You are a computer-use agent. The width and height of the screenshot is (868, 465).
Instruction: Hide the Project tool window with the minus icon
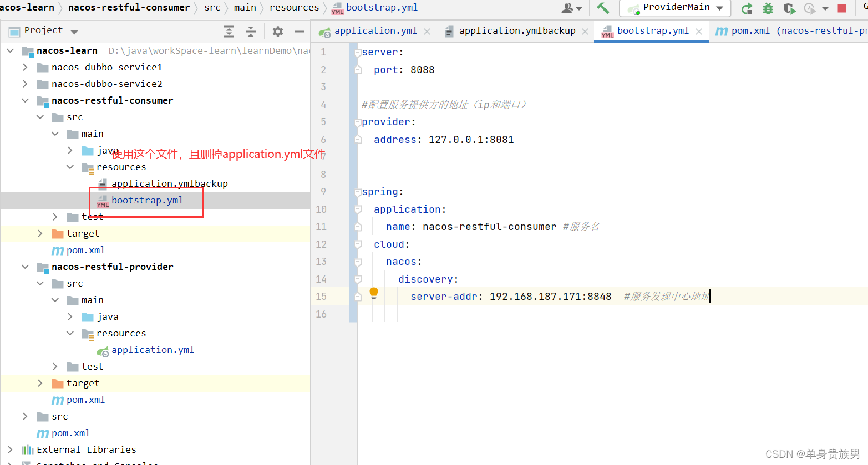pos(300,32)
